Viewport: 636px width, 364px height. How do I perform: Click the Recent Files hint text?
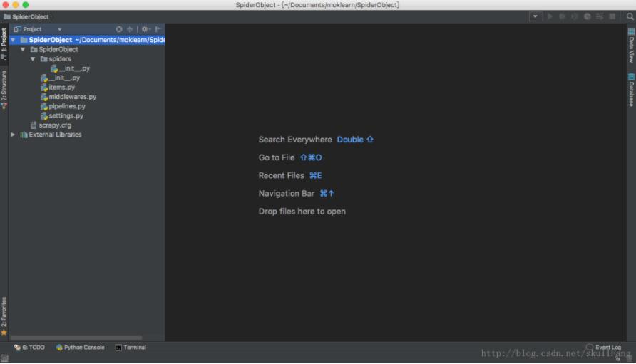pyautogui.click(x=281, y=175)
